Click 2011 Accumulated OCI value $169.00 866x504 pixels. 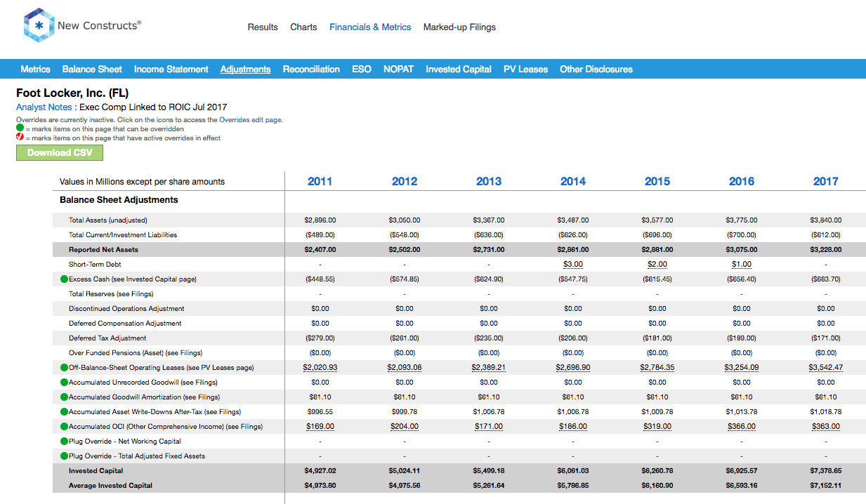tap(320, 427)
